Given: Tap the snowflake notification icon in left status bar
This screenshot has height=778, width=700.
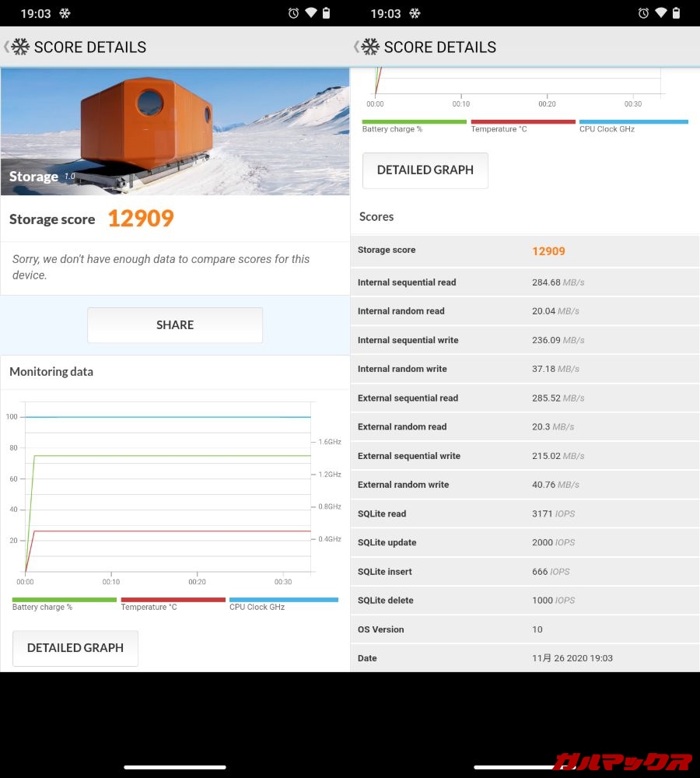Looking at the screenshot, I should tap(65, 13).
